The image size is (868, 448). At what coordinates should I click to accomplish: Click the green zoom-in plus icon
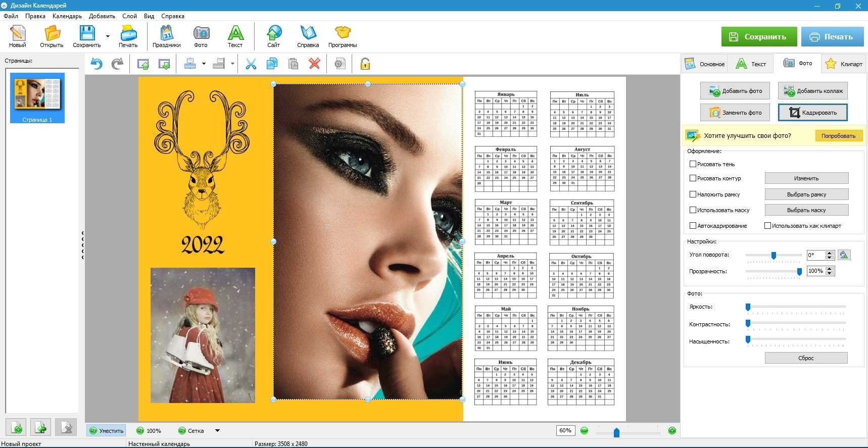coord(672,430)
